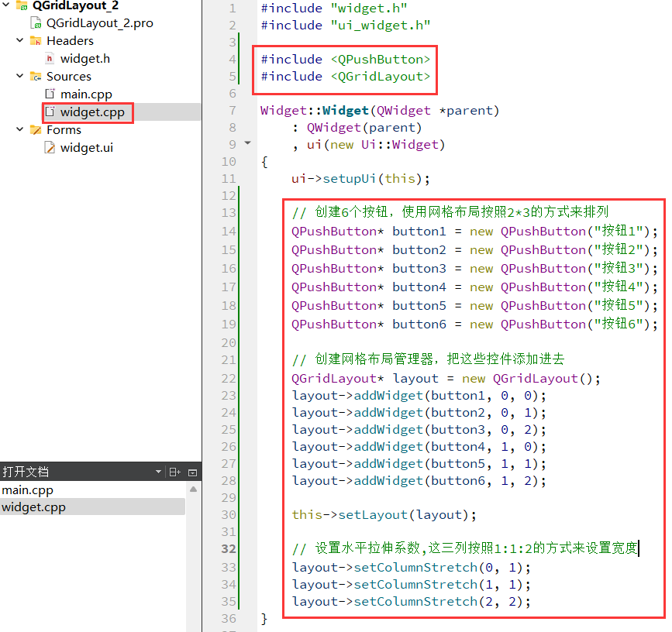
Task: Click the 打开文档 panel title
Action: pyautogui.click(x=26, y=472)
